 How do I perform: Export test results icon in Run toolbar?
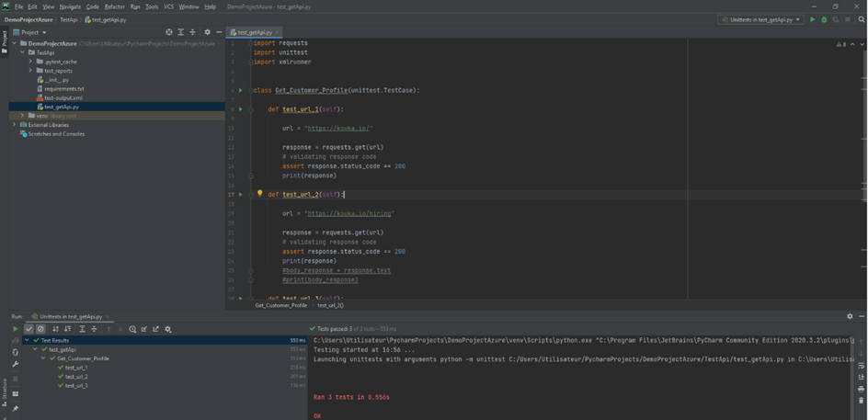pos(155,329)
